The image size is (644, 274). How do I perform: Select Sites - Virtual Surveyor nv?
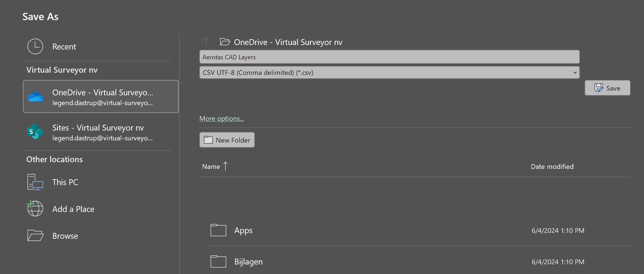coord(101,132)
